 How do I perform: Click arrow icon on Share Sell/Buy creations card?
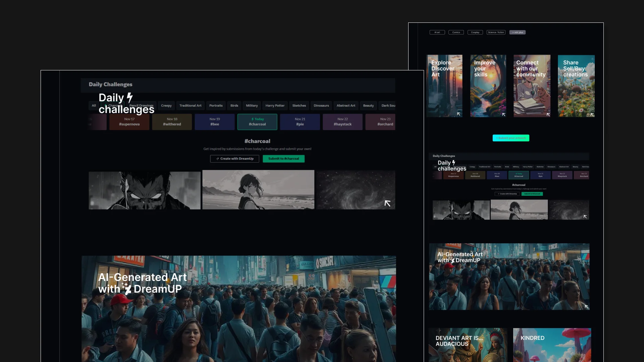pyautogui.click(x=592, y=115)
